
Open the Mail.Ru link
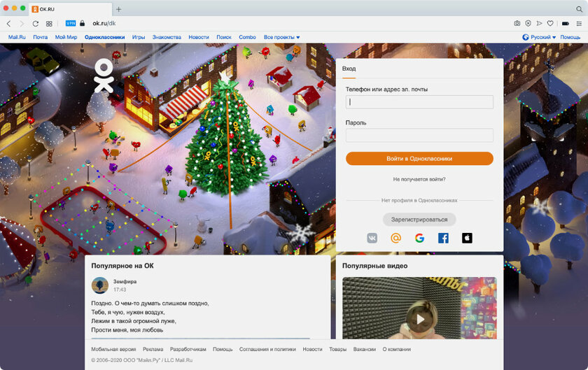click(x=17, y=37)
